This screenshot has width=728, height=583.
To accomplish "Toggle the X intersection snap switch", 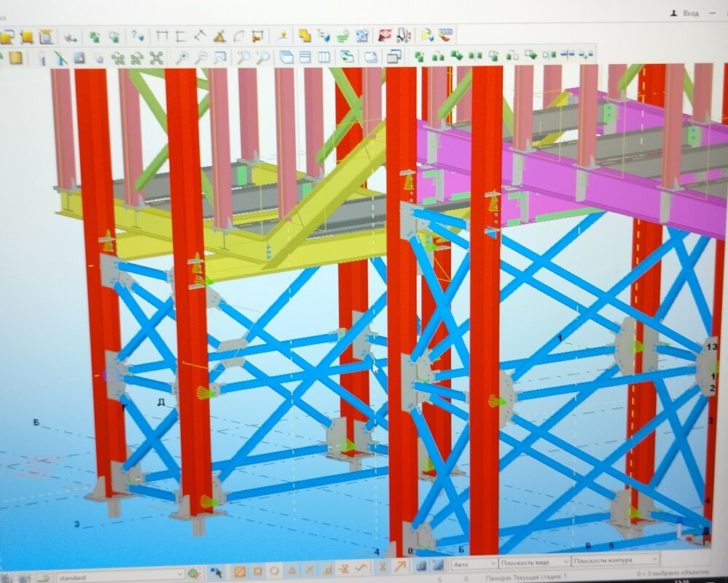I will 309,570.
